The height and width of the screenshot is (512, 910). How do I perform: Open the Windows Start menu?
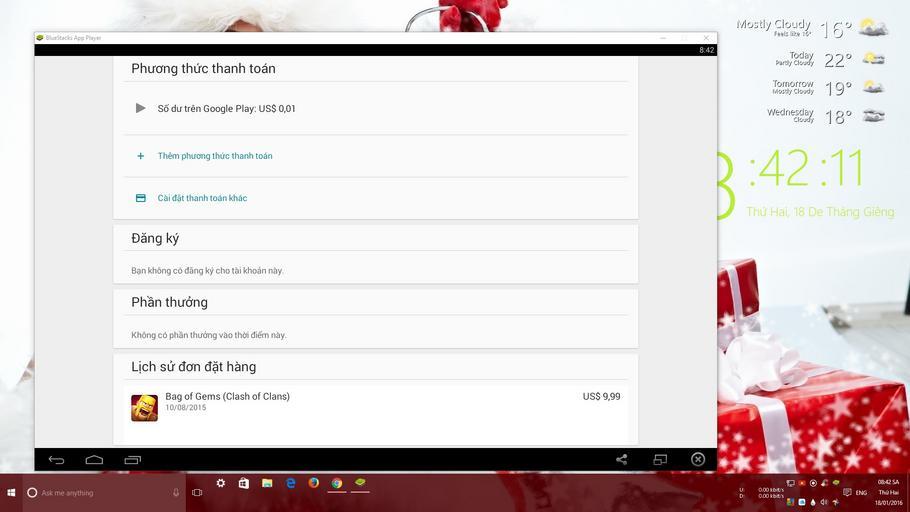[x=11, y=492]
